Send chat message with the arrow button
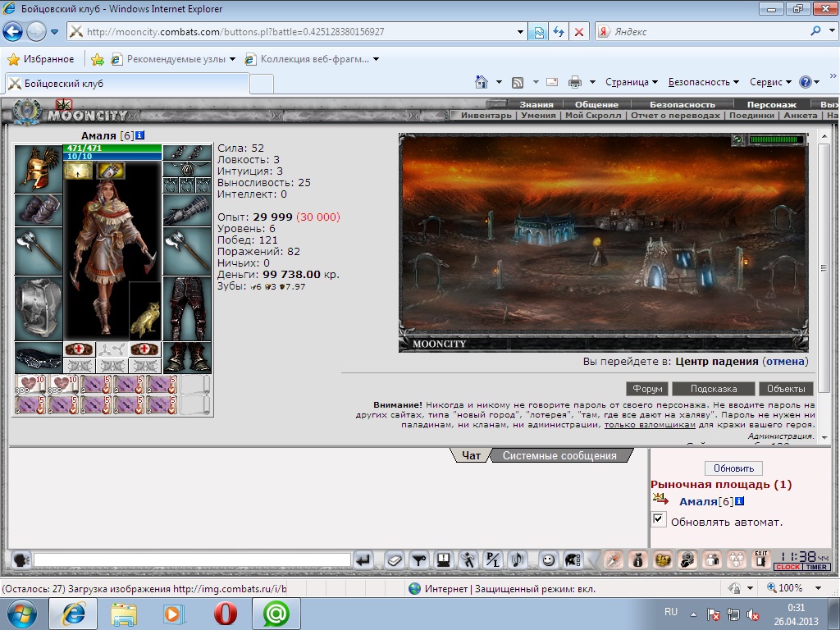 pos(363,560)
